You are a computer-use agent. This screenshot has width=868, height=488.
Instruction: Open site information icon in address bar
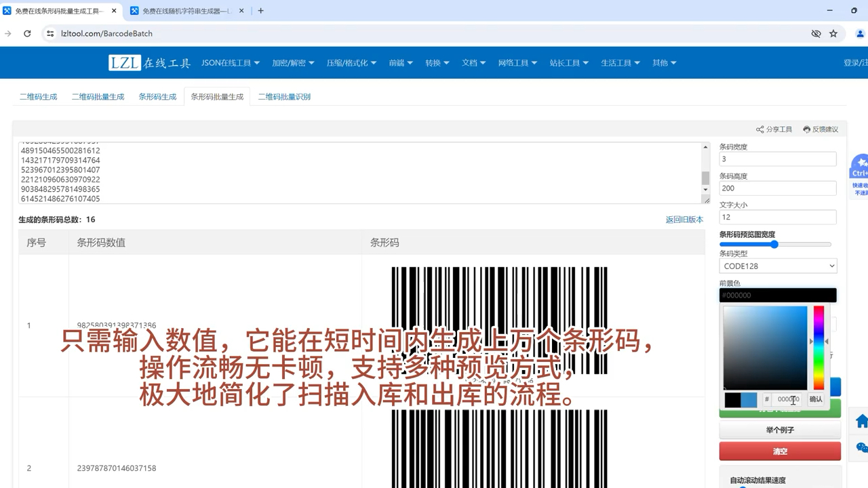(x=50, y=33)
